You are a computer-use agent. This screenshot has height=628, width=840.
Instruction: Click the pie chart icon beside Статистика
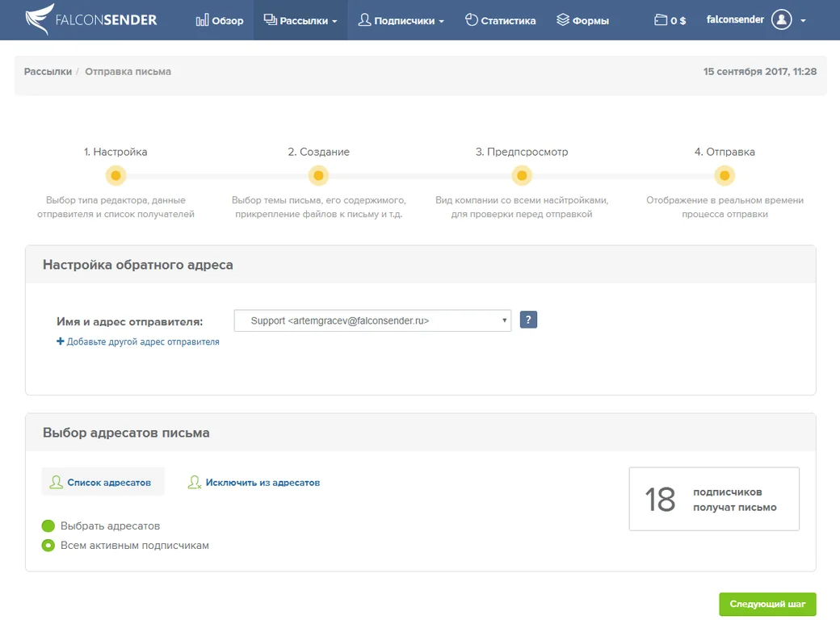(472, 20)
